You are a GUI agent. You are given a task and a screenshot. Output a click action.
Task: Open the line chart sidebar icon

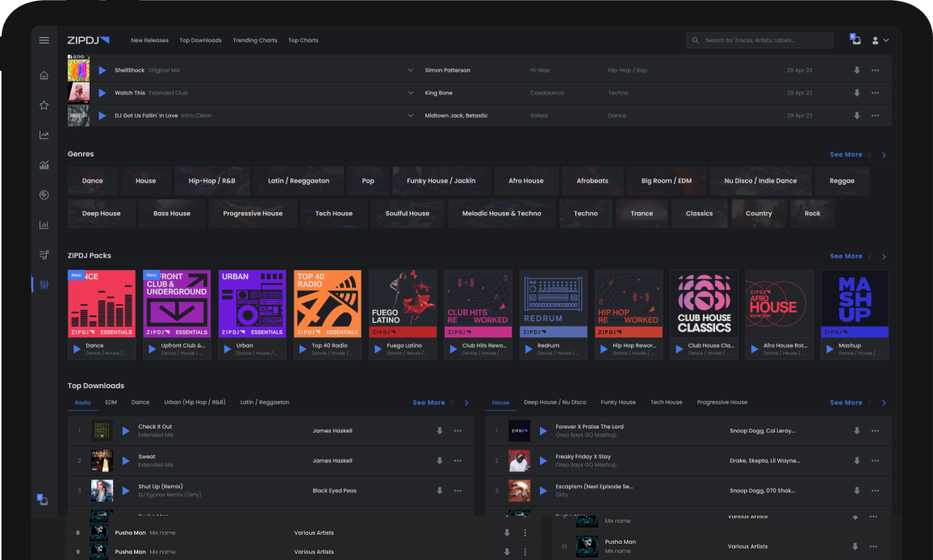44,135
